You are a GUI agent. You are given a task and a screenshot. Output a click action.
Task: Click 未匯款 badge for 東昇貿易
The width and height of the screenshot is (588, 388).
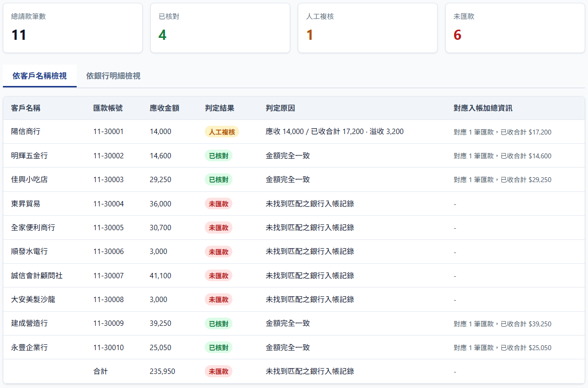(218, 204)
